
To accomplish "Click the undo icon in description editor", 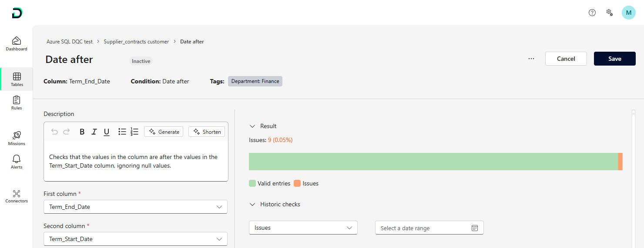I will pos(54,132).
